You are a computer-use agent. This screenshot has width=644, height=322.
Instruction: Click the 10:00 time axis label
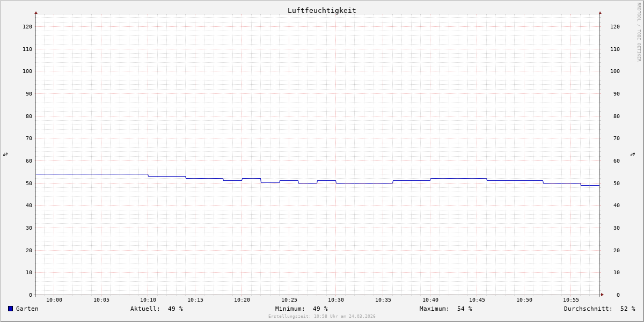[54, 300]
